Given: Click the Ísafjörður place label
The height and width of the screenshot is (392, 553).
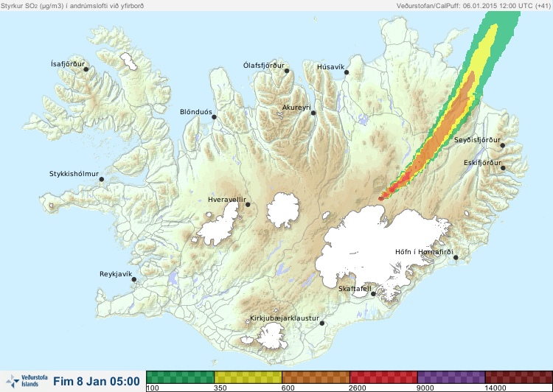Looking at the screenshot, I should click(x=68, y=64).
